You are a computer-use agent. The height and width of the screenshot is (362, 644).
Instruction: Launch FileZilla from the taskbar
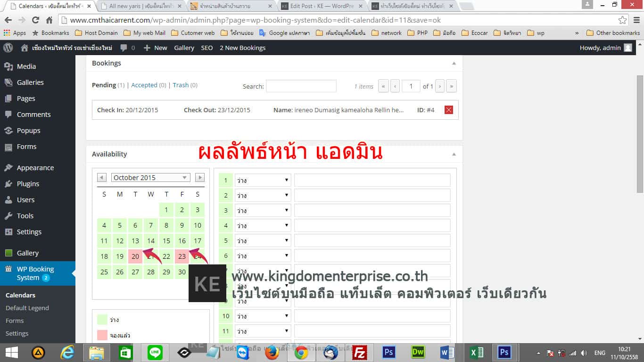(360, 352)
